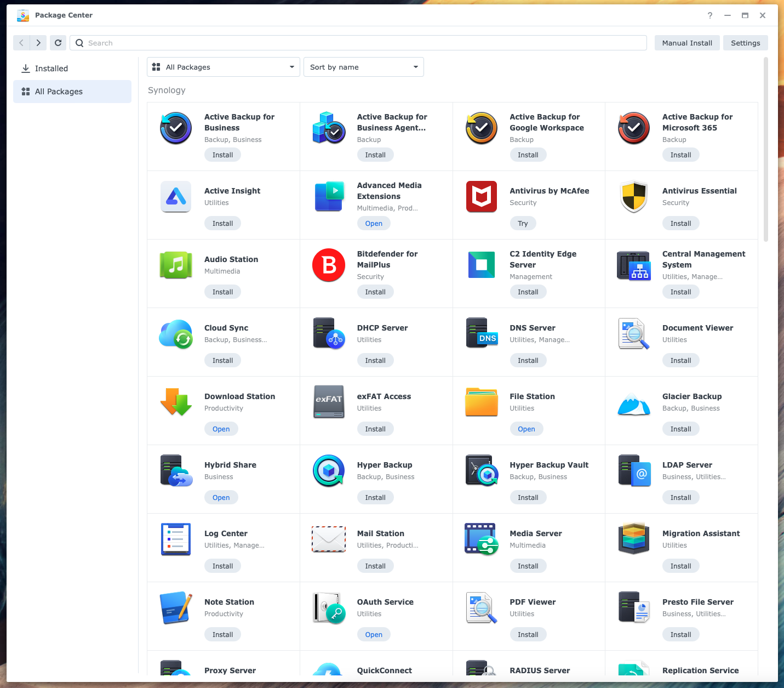Install Glacier Backup
The image size is (784, 688).
[680, 429]
